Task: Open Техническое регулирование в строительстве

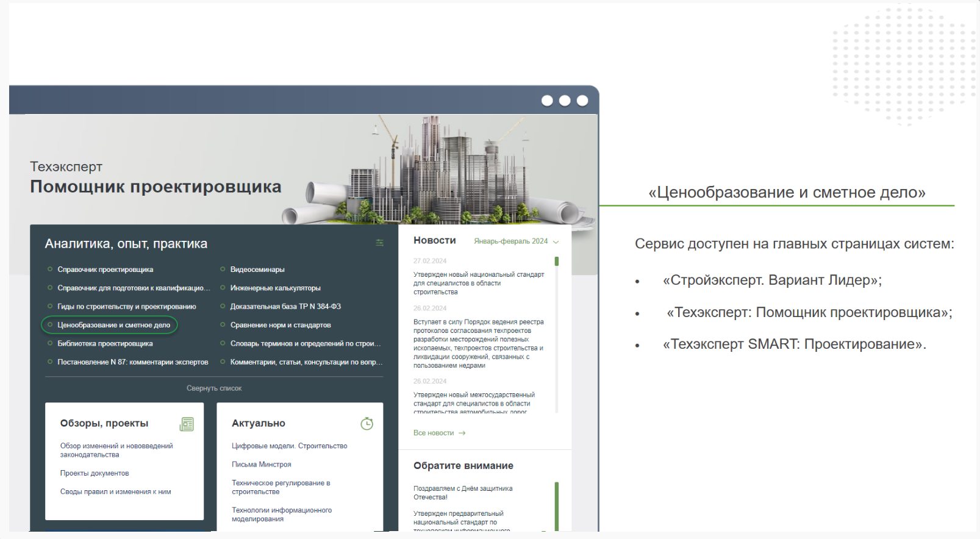Action: [x=281, y=487]
